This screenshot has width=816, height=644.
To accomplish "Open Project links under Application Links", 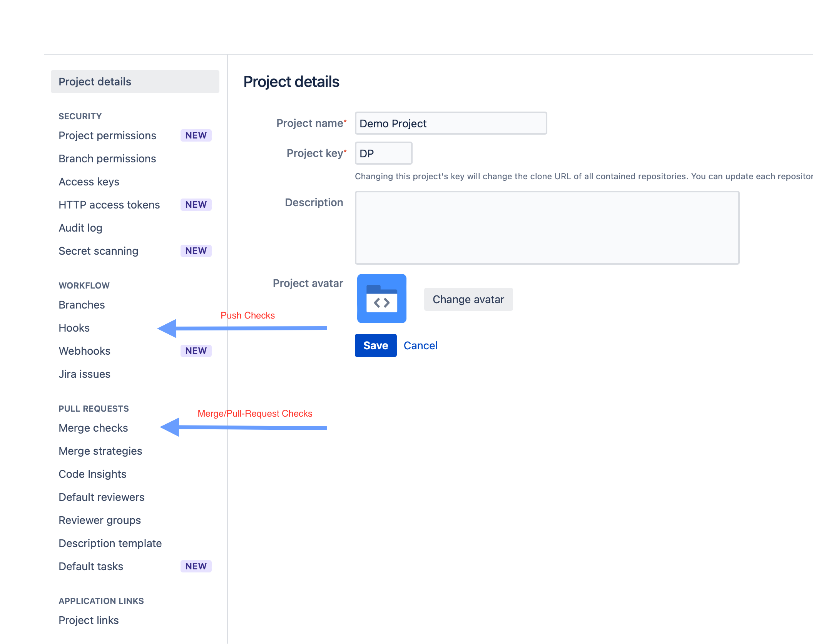I will [x=89, y=620].
